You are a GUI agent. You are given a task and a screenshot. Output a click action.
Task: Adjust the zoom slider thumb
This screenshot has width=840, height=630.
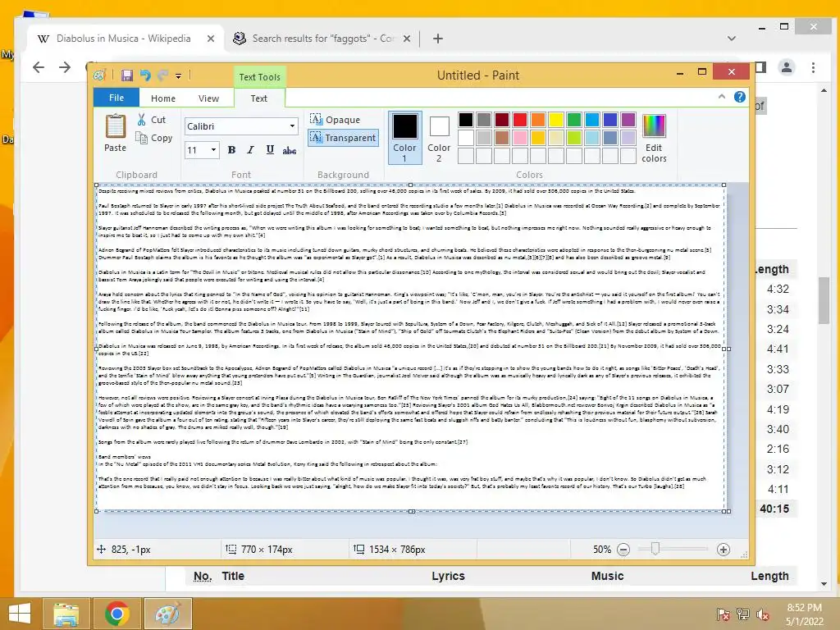655,549
